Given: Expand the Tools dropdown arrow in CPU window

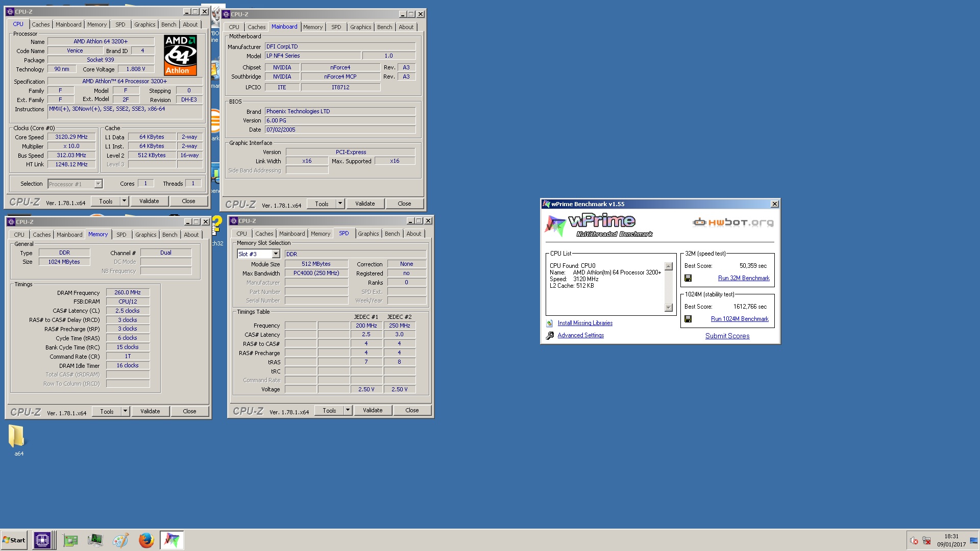Looking at the screenshot, I should click(x=124, y=201).
